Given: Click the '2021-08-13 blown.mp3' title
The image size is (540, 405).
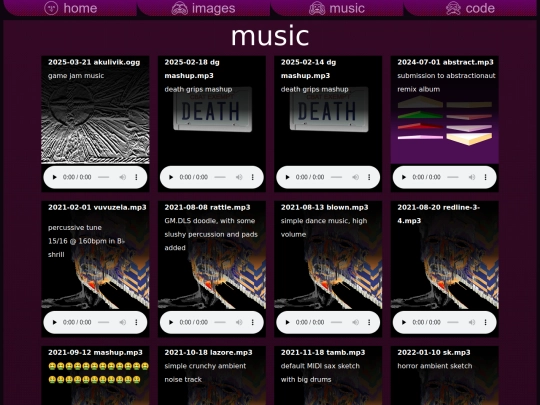Looking at the screenshot, I should (x=324, y=207).
